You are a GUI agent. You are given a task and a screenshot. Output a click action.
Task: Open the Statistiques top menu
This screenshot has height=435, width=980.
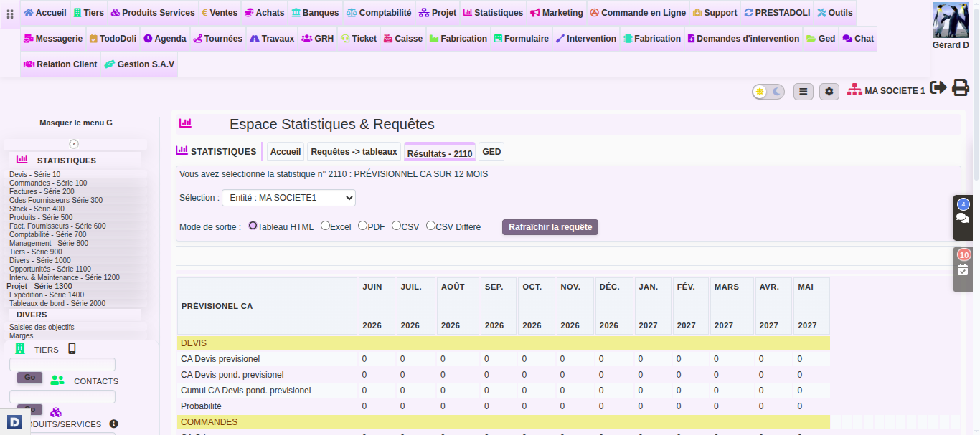click(493, 13)
